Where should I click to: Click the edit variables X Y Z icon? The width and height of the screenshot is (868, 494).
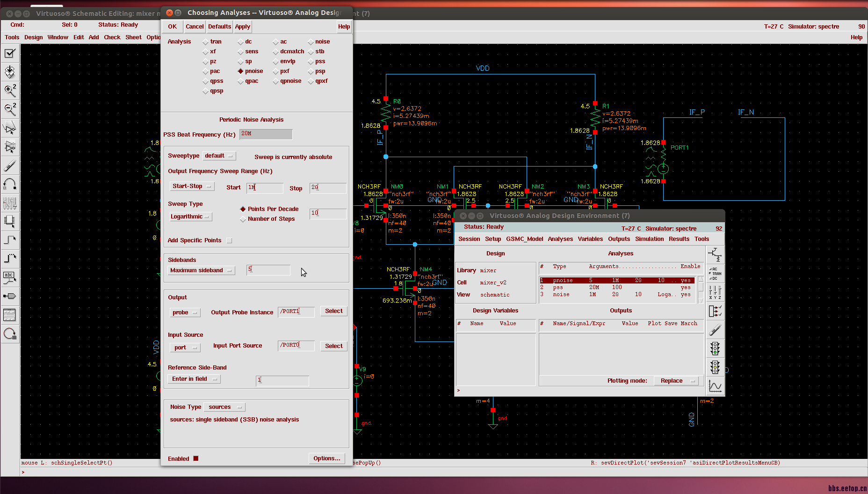715,292
